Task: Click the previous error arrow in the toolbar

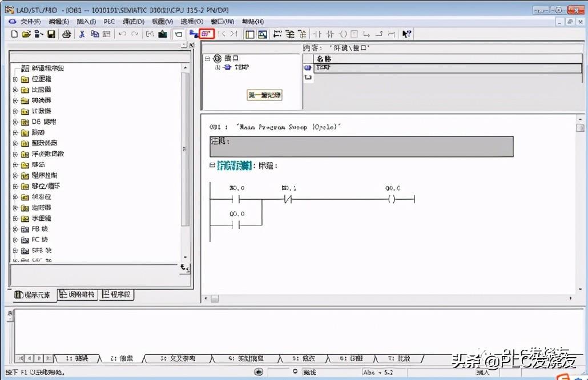Action: pyautogui.click(x=221, y=34)
